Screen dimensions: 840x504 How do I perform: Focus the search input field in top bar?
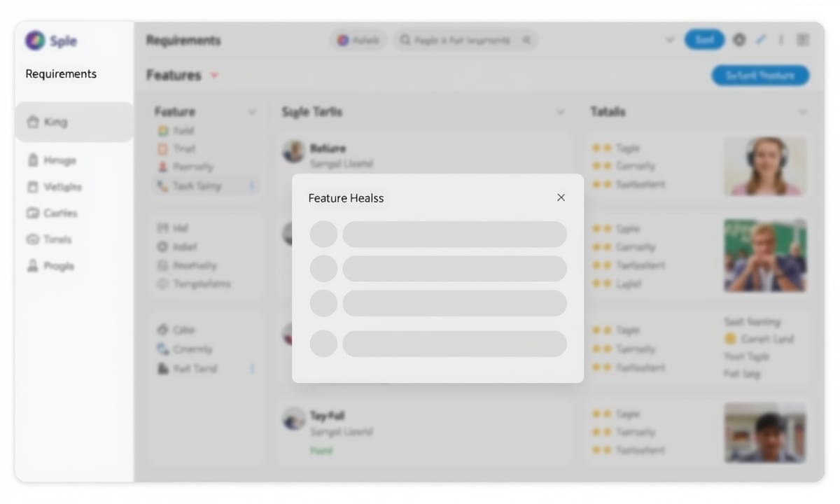pyautogui.click(x=465, y=41)
